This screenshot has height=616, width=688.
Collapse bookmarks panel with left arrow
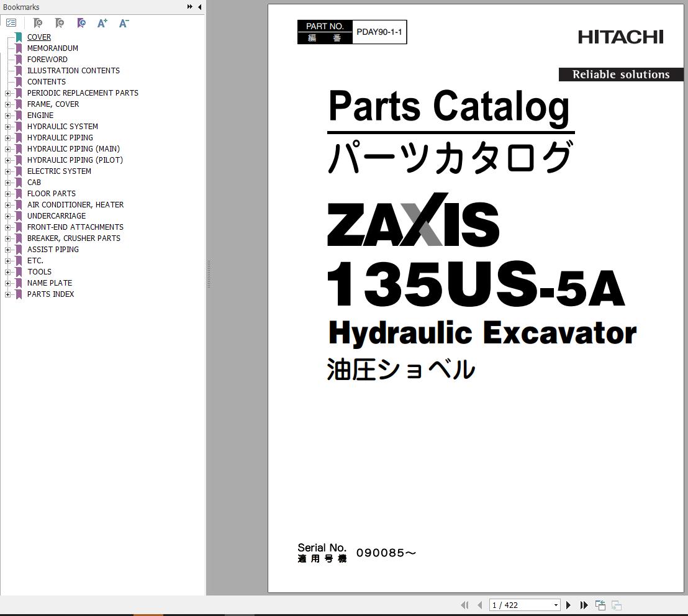click(x=200, y=7)
